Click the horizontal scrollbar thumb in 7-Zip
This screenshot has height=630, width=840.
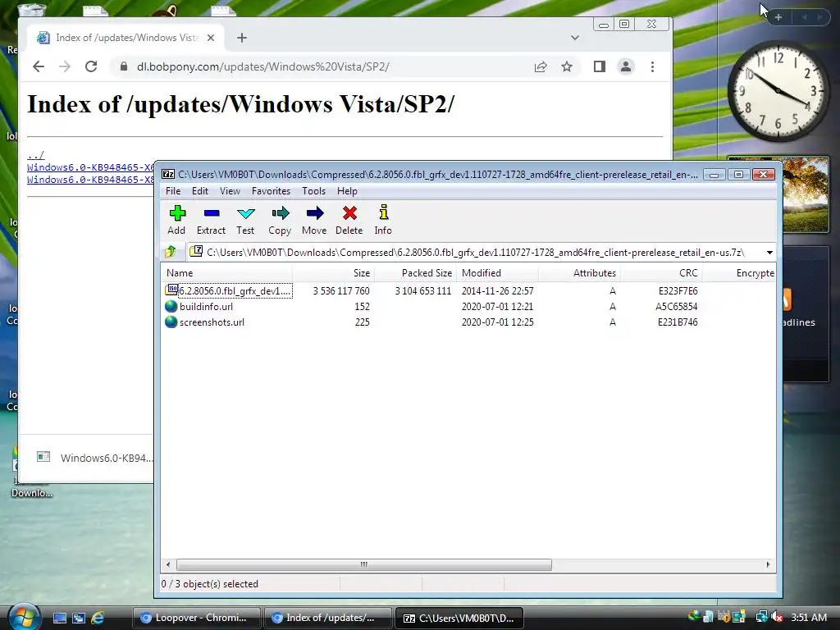click(x=363, y=564)
